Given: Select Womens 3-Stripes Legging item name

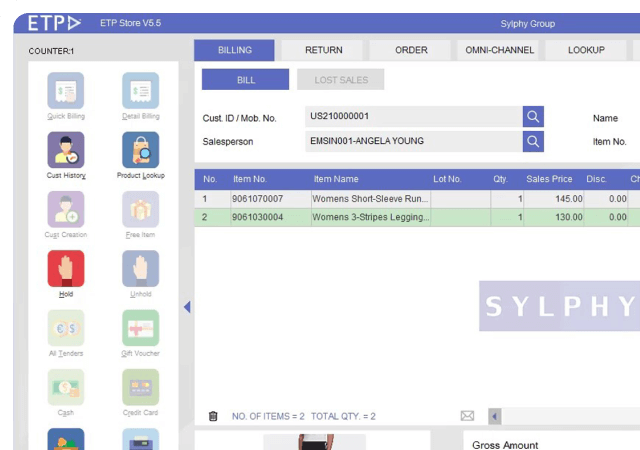Looking at the screenshot, I should [371, 217].
